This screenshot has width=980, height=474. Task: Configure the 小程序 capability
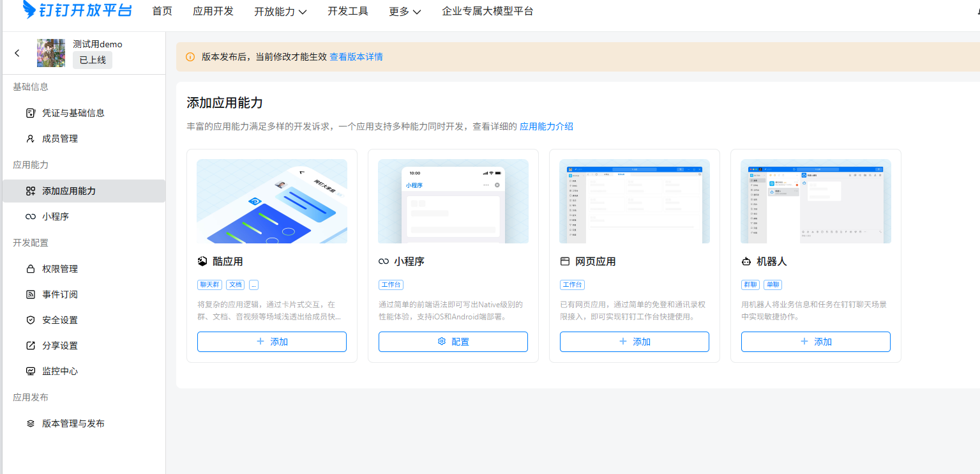coord(453,342)
